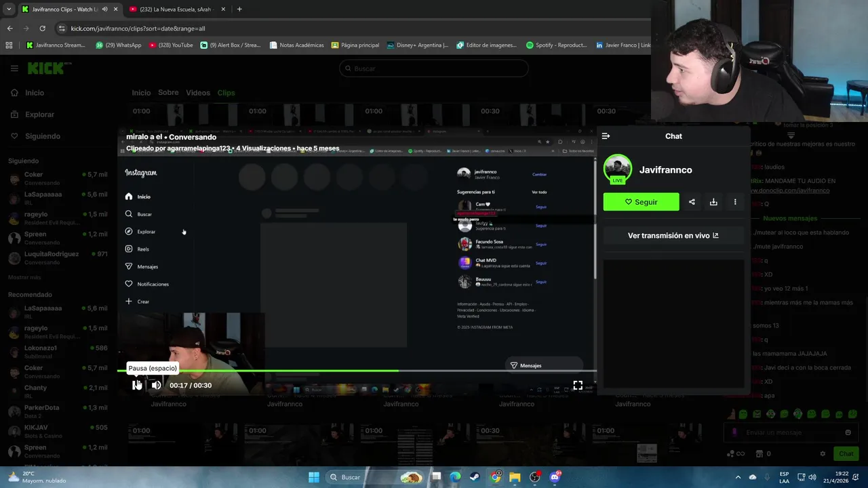This screenshot has width=868, height=488.
Task: Focus the Kick Buscar search field
Action: click(x=433, y=68)
